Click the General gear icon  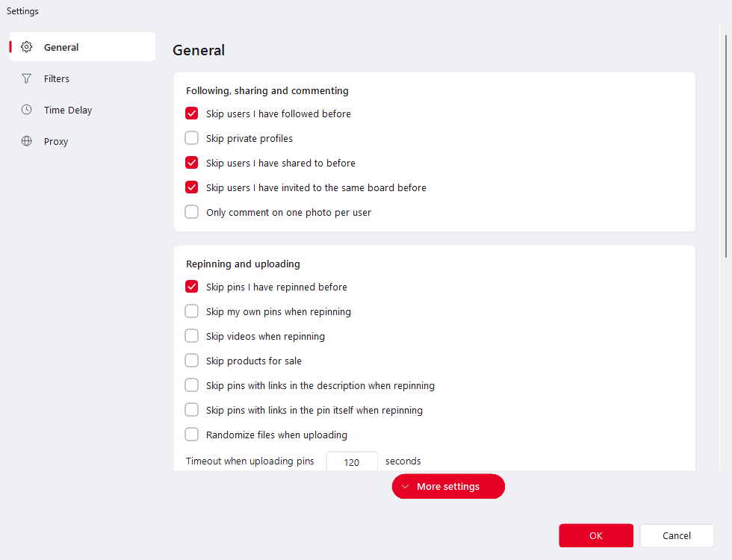pos(27,46)
